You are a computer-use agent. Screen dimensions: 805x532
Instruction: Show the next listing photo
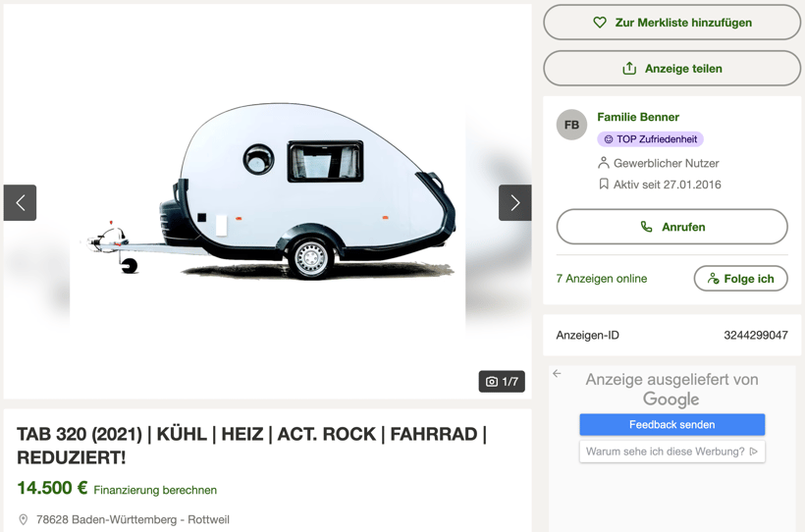pos(514,203)
